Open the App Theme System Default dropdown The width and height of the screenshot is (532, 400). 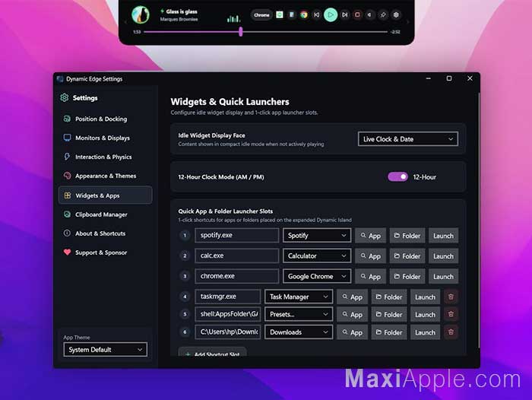coord(105,349)
